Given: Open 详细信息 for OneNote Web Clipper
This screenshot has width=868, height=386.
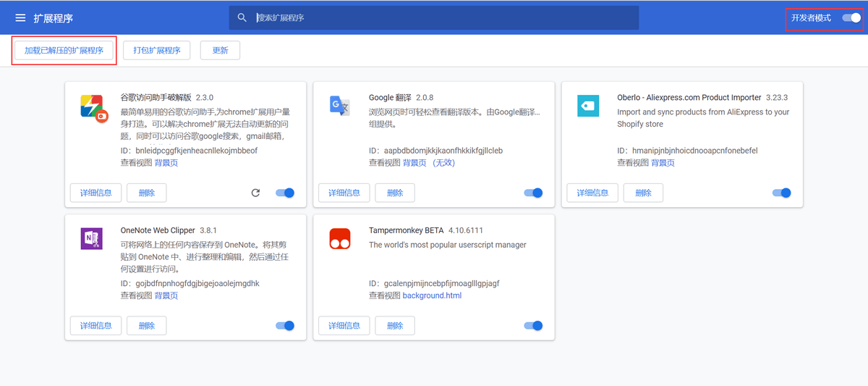Looking at the screenshot, I should pyautogui.click(x=95, y=326).
